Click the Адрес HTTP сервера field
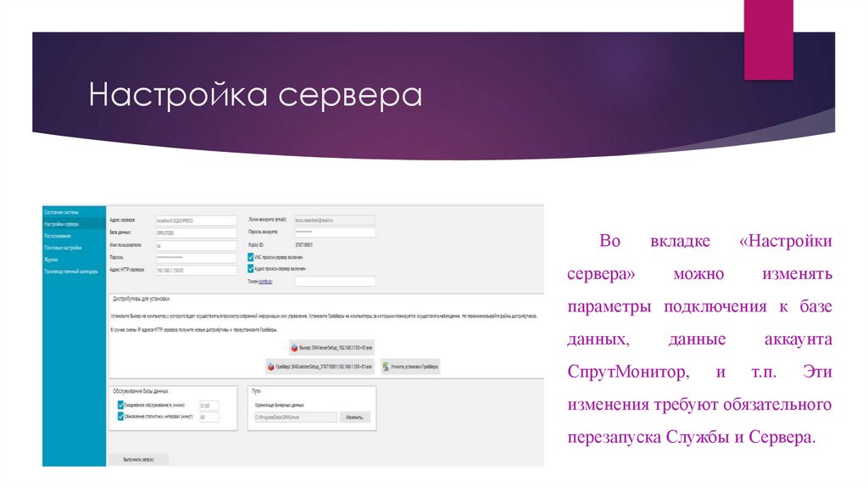This screenshot has width=868, height=487. 196,271
